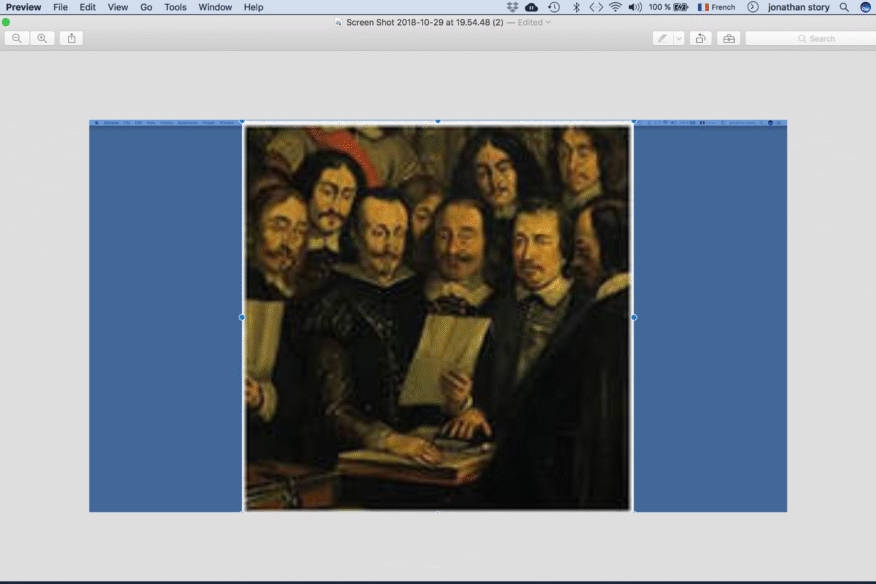The height and width of the screenshot is (584, 876).
Task: Click the right-edge selection handle
Action: pyautogui.click(x=633, y=317)
